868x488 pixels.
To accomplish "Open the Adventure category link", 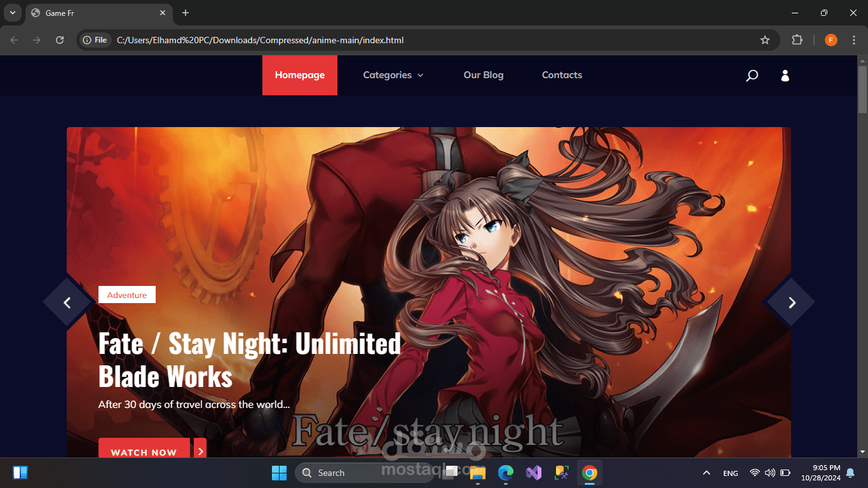I will pyautogui.click(x=126, y=294).
